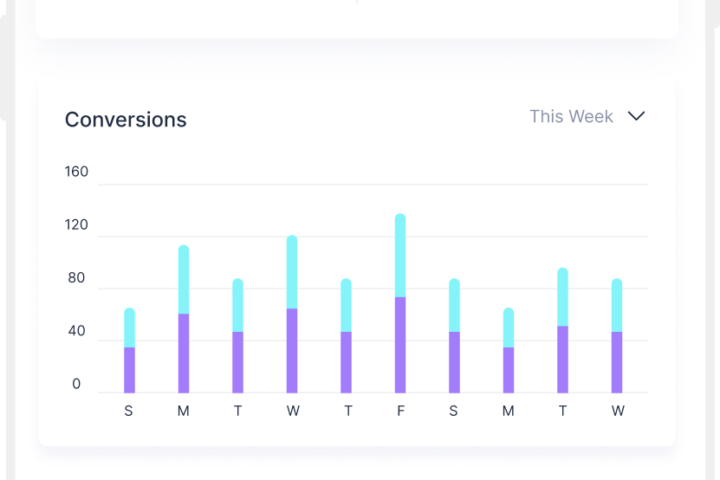Click the F label on the x-axis
This screenshot has width=720, height=480.
(400, 411)
